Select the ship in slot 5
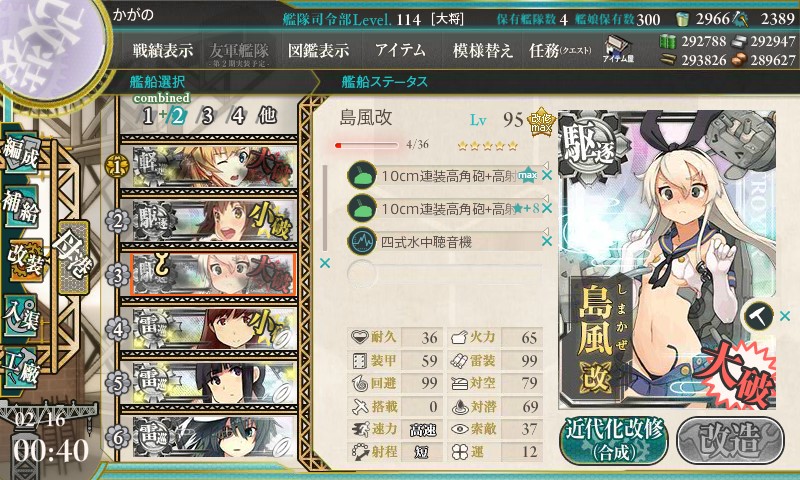The width and height of the screenshot is (800, 480). pyautogui.click(x=209, y=383)
